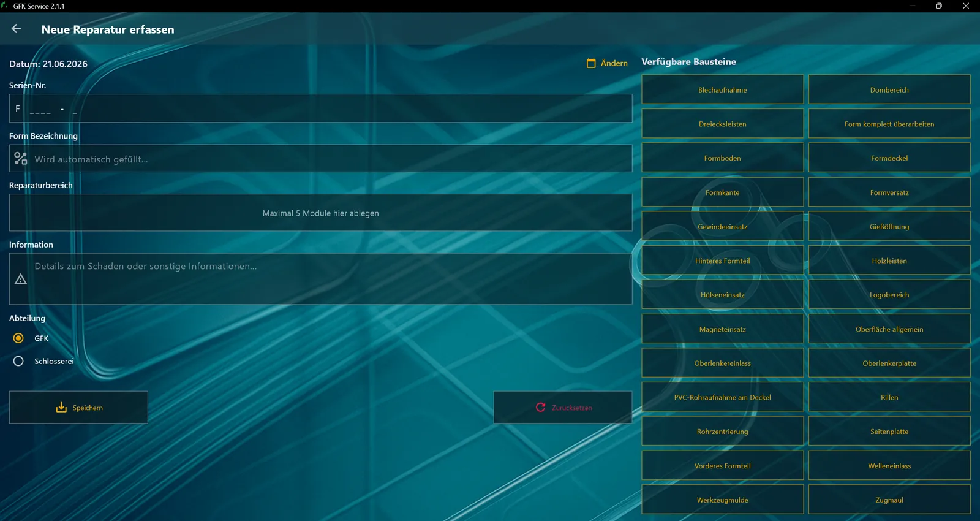Click the Reparaturbereich module drop area

point(320,213)
